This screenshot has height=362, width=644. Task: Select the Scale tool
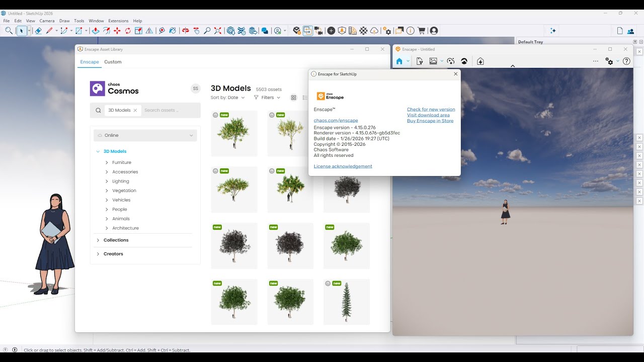click(x=139, y=31)
